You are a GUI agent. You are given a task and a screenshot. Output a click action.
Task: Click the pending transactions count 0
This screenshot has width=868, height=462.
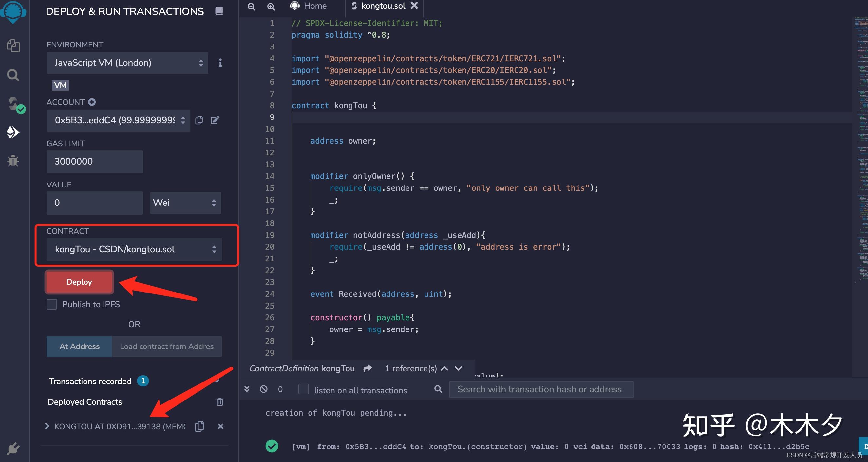[280, 389]
